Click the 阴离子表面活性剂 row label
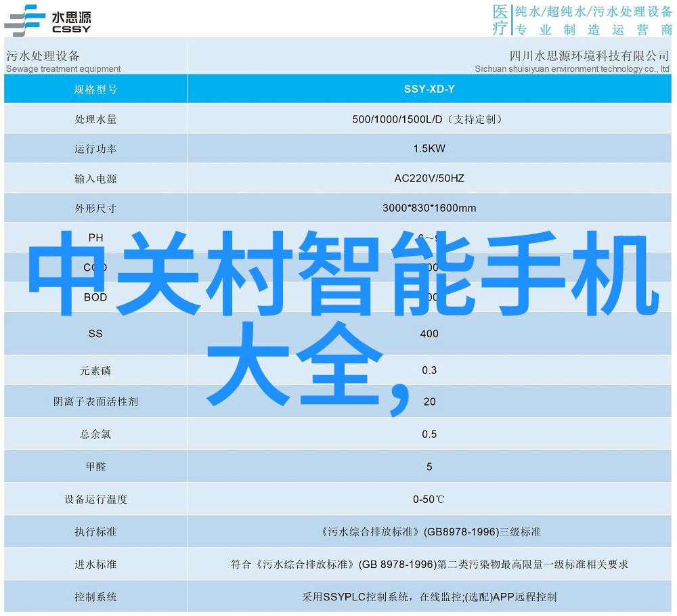 (x=95, y=402)
